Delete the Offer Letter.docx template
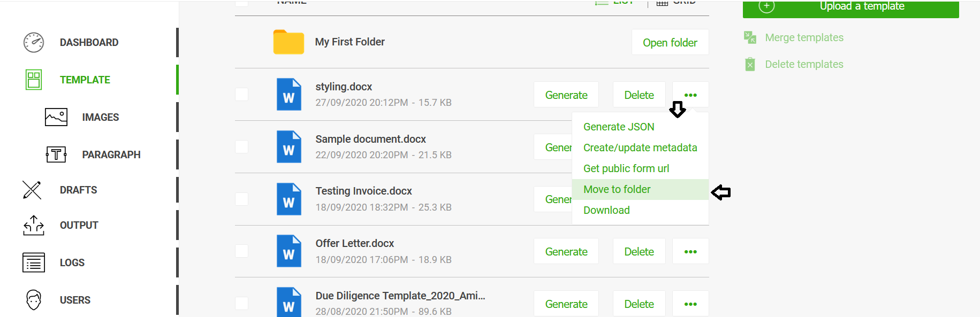Screen dimensions: 980x317 pyautogui.click(x=639, y=252)
